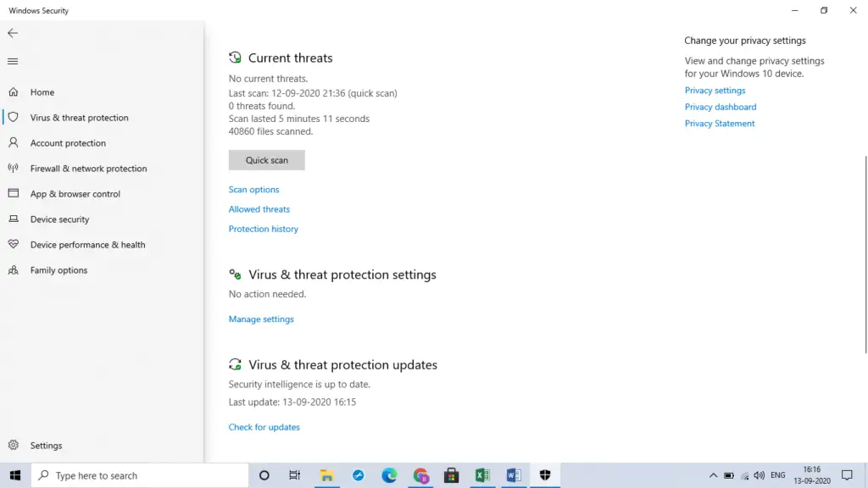The image size is (868, 488).
Task: Click the heart icon for device health
Action: tap(14, 245)
